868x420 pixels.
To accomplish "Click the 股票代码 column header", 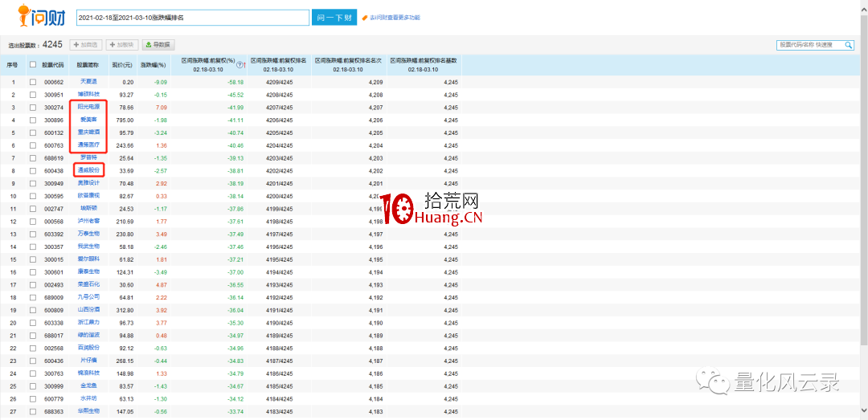I will pos(53,64).
